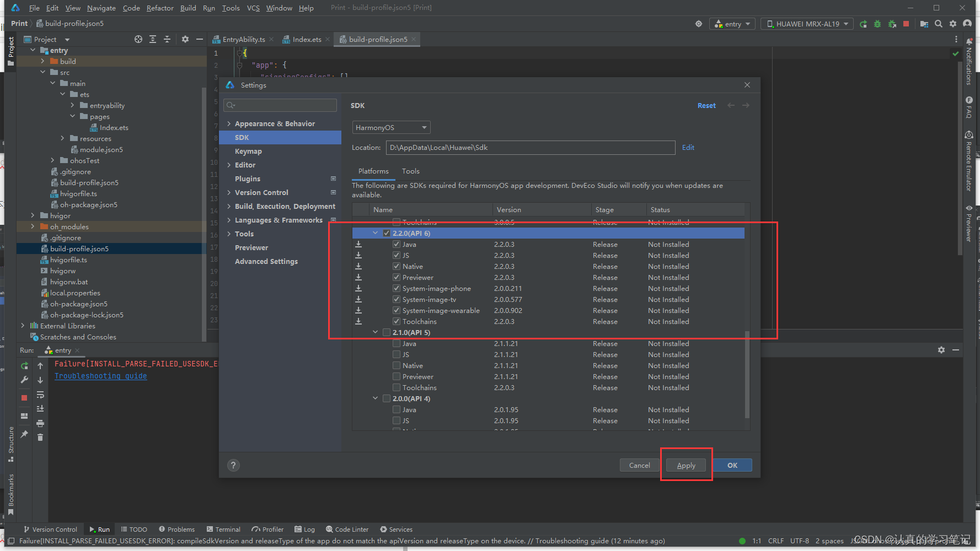Click Cancel in Settings dialog
980x551 pixels.
[640, 465]
